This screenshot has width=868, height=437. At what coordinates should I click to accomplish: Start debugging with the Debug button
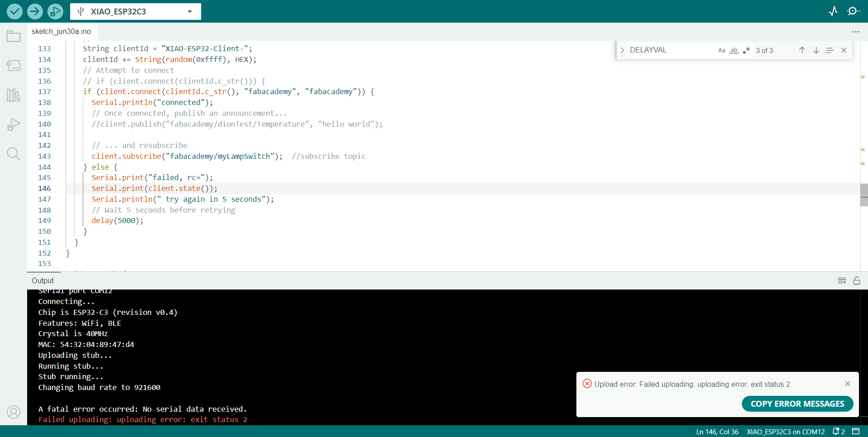(x=55, y=11)
